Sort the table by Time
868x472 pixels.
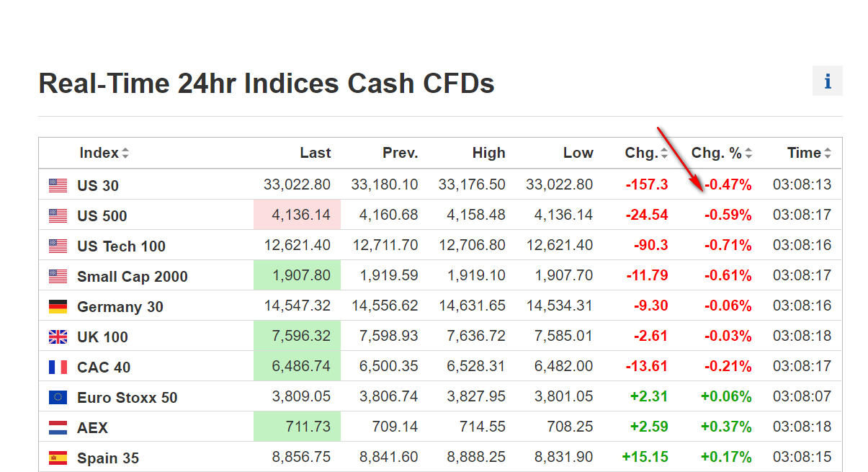tap(808, 153)
